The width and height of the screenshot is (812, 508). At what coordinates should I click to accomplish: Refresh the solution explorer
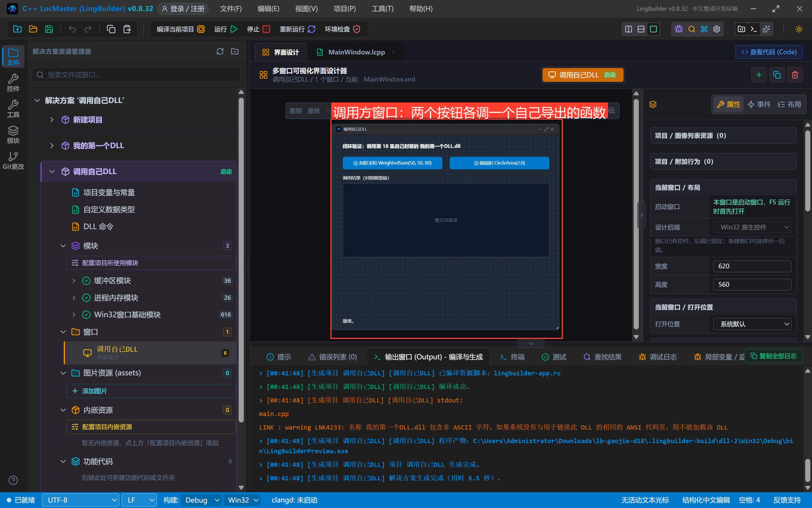220,51
